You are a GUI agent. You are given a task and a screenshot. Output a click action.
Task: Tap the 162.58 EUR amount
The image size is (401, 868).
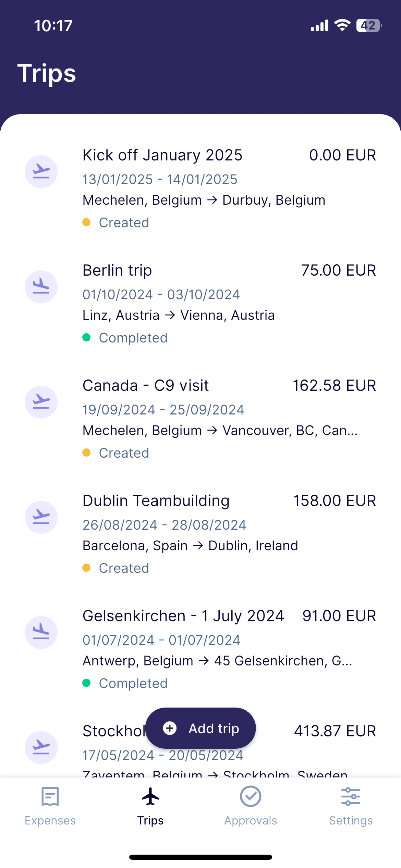(x=334, y=386)
